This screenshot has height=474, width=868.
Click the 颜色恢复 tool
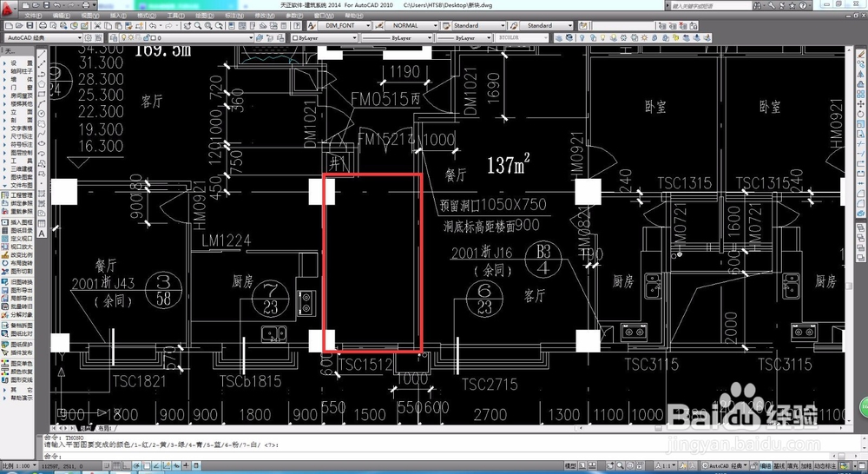[17, 372]
